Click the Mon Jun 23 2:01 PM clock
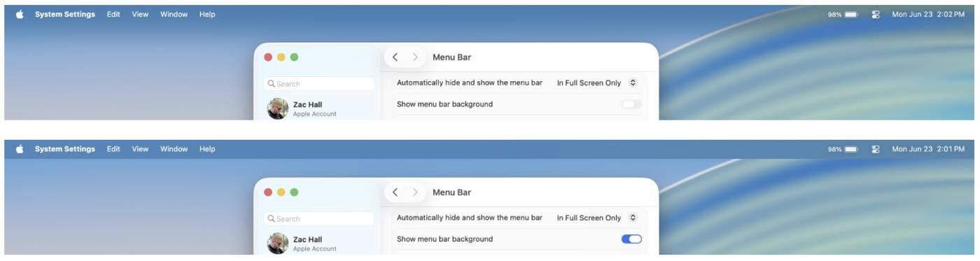This screenshot has width=980, height=261. (x=928, y=149)
